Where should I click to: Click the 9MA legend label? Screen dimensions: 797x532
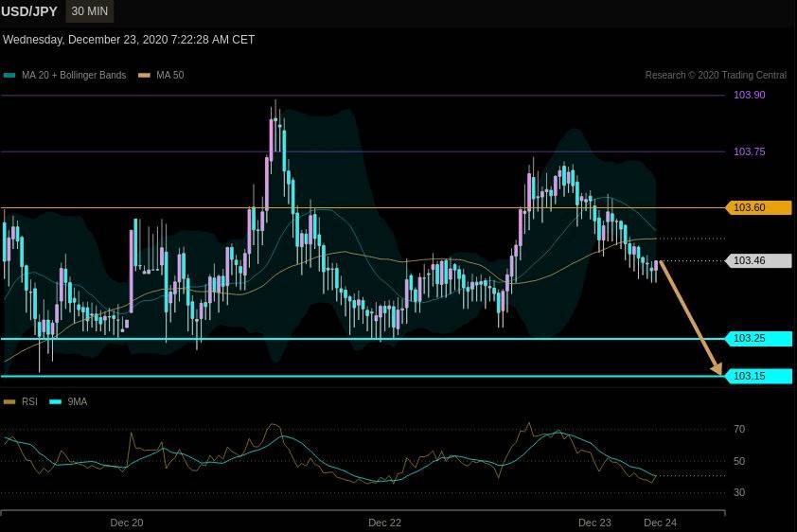78,402
